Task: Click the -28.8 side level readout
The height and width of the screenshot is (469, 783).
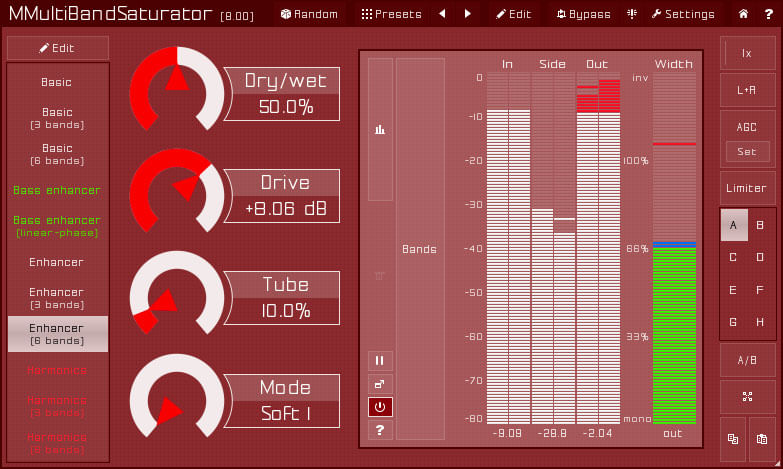Action: (552, 434)
